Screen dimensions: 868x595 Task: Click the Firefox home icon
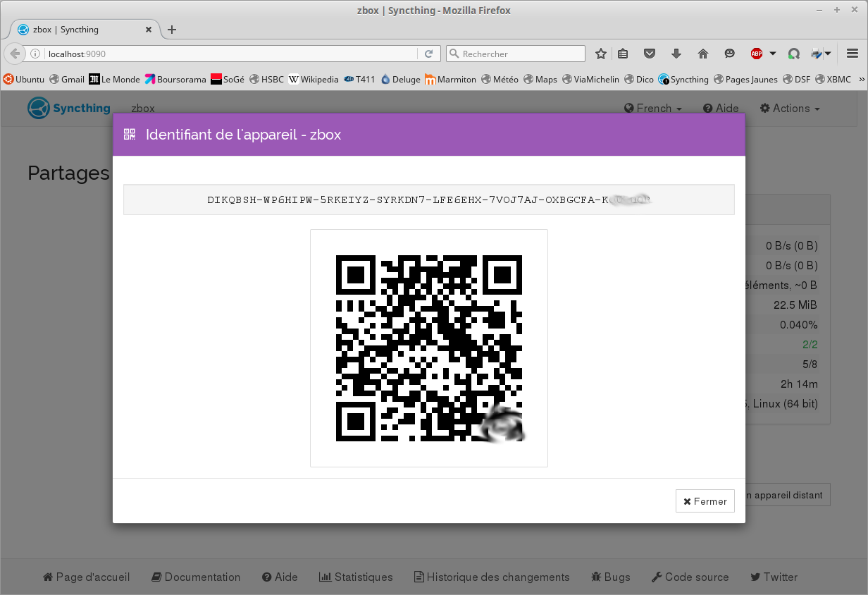coord(702,54)
